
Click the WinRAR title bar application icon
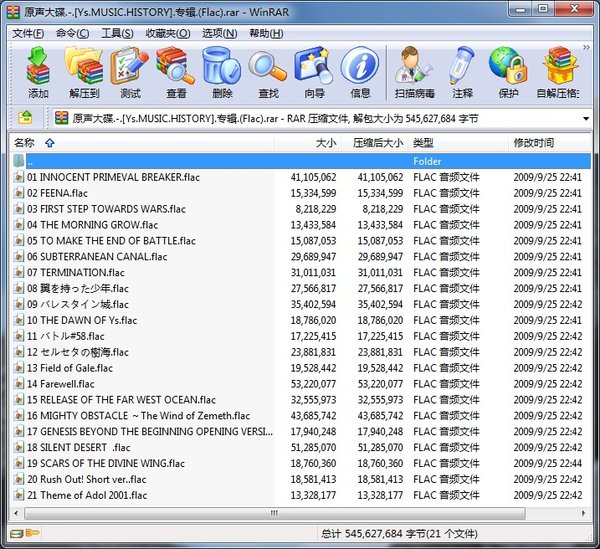[13, 12]
